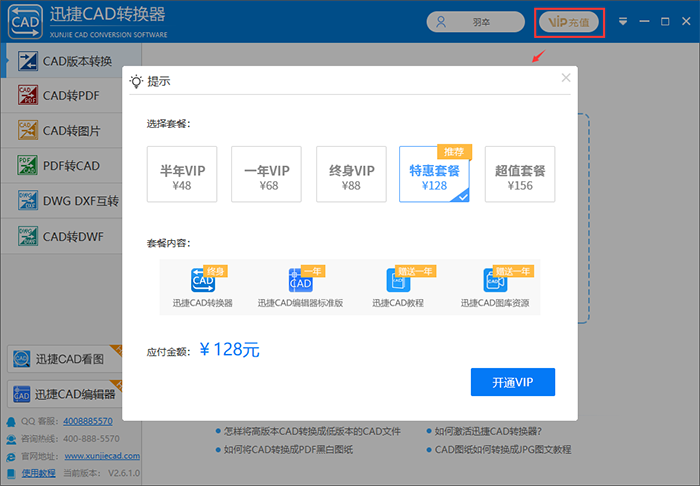This screenshot has height=486, width=700.
Task: Select the 终身VIP ¥88 package
Action: (x=351, y=174)
